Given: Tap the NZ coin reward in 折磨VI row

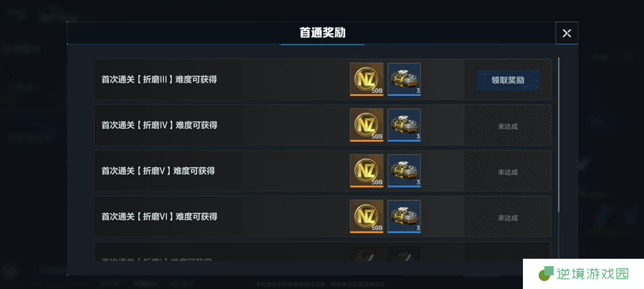Looking at the screenshot, I should [x=366, y=216].
